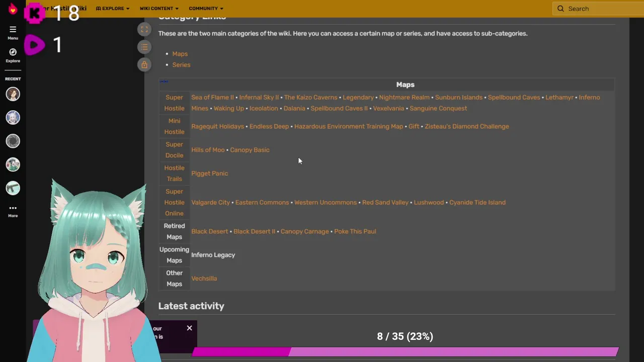The height and width of the screenshot is (362, 644).
Task: Click the Mini Hostile row header
Action: click(174, 126)
